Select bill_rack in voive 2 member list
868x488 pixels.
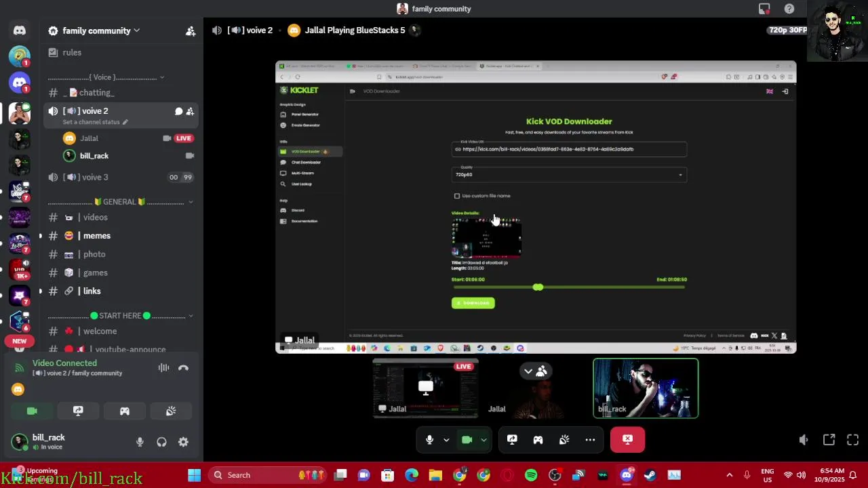[128, 156]
